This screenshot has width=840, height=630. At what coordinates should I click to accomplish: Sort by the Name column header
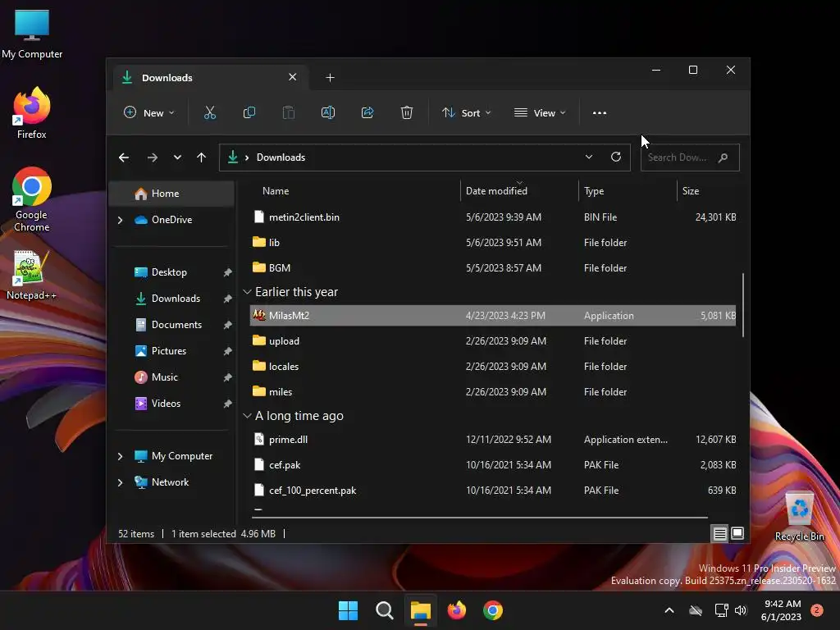pos(276,190)
